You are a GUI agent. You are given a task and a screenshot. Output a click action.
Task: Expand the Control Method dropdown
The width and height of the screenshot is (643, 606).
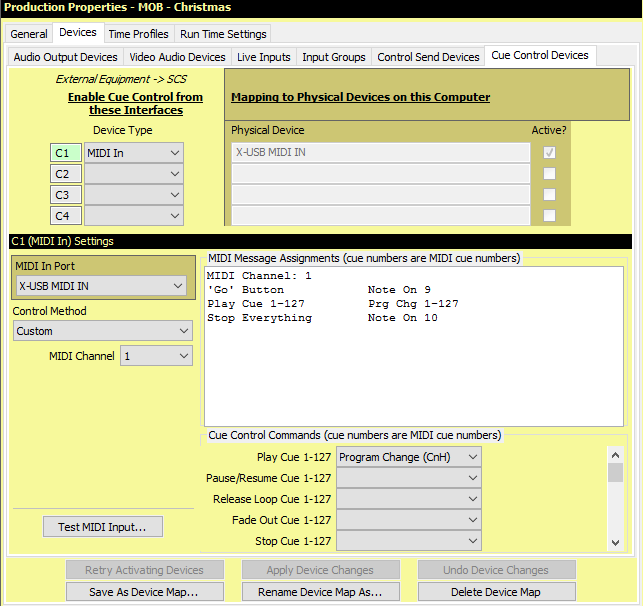[x=102, y=331]
